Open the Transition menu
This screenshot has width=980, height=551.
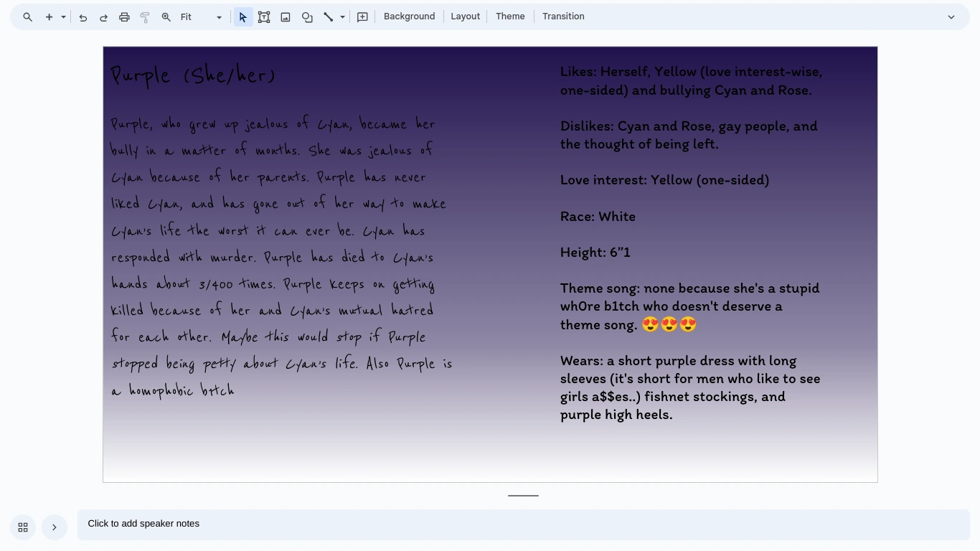pos(563,16)
